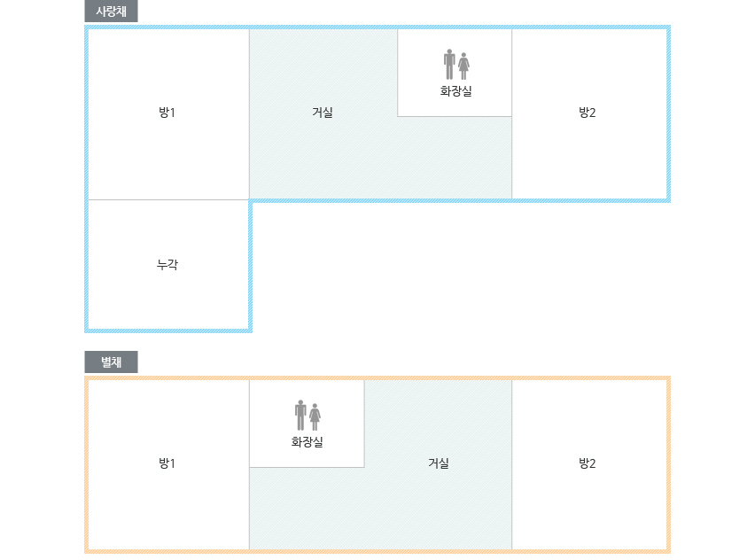Select the 별채 section label
Screen dimensions: 755x560
(x=112, y=362)
